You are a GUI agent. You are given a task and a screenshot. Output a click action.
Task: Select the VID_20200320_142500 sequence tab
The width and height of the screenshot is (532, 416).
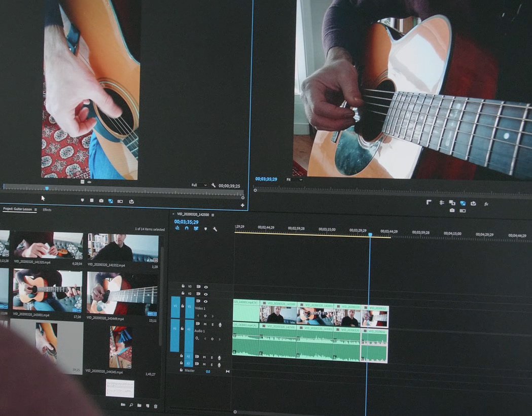pos(193,215)
